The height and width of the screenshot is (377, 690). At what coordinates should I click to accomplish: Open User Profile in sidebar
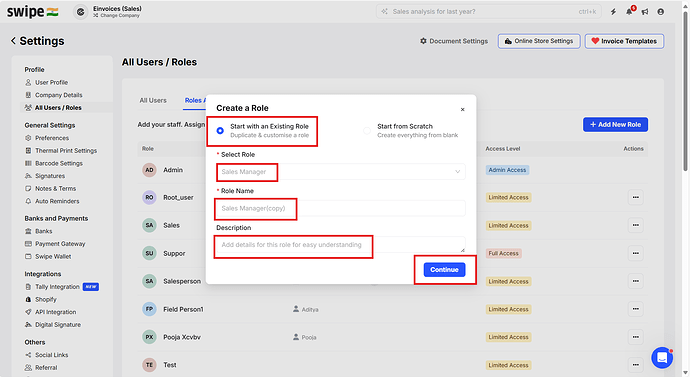(x=47, y=82)
